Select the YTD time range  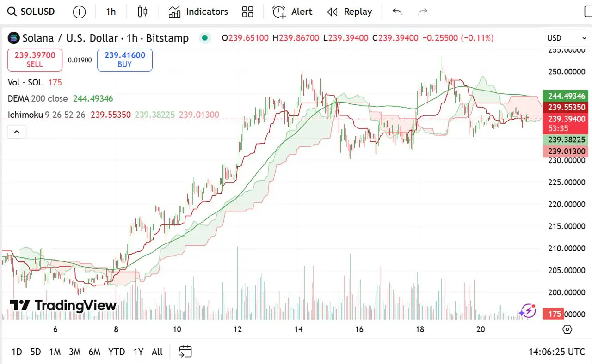117,352
